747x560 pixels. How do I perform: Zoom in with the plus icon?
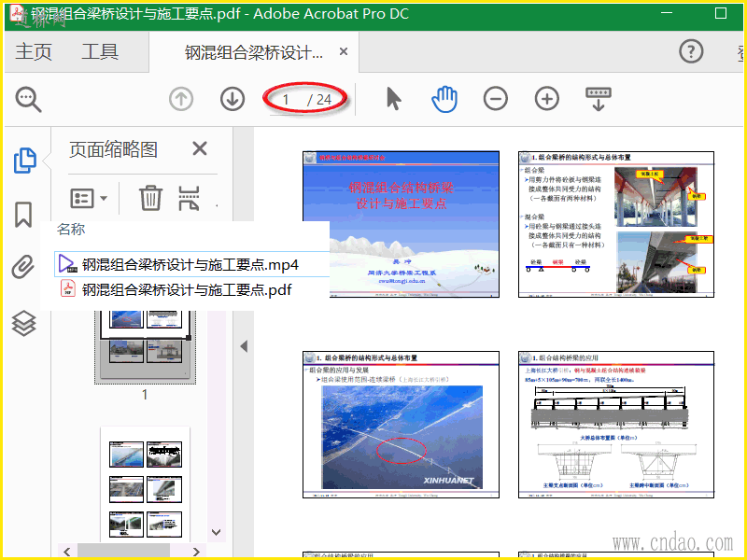547,99
